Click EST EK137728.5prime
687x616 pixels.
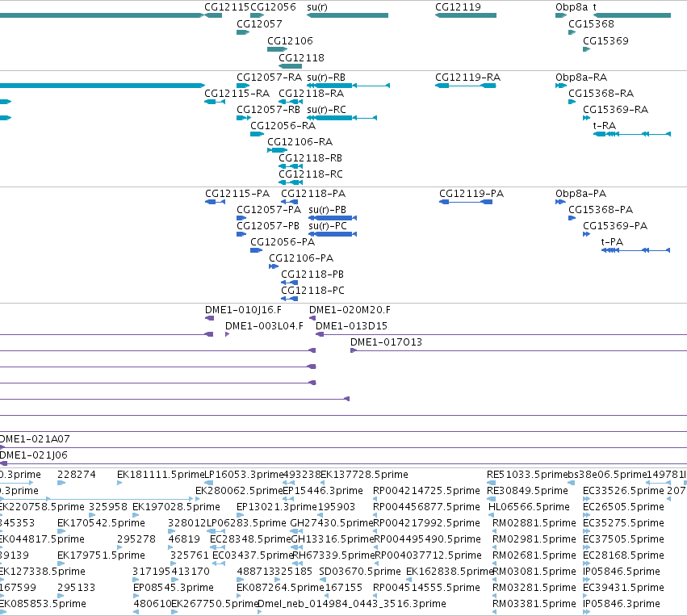pyautogui.click(x=365, y=476)
